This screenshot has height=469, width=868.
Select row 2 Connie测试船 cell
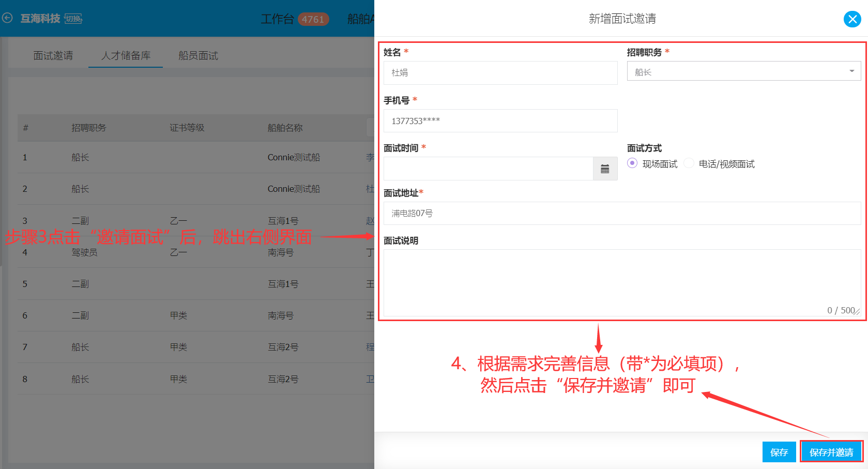pyautogui.click(x=294, y=189)
